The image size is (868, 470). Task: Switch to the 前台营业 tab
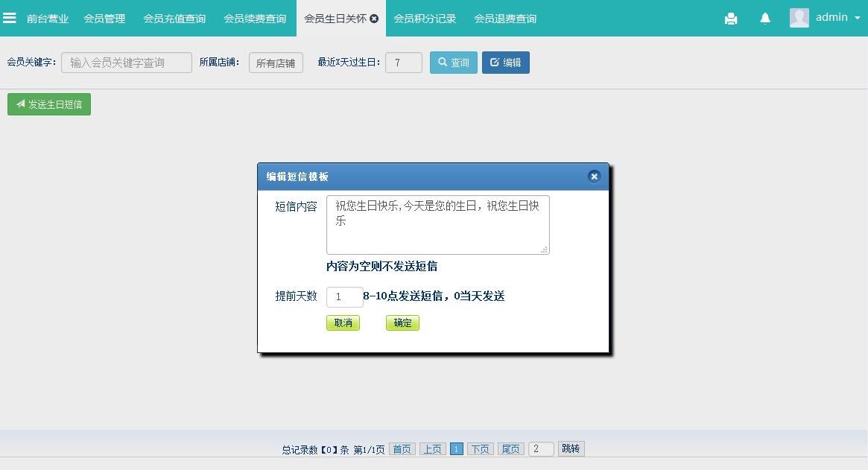(x=48, y=19)
